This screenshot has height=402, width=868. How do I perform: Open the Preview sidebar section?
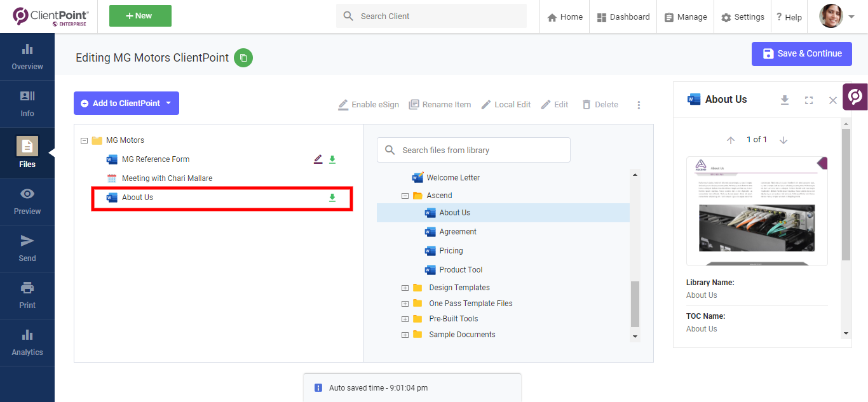click(x=27, y=202)
